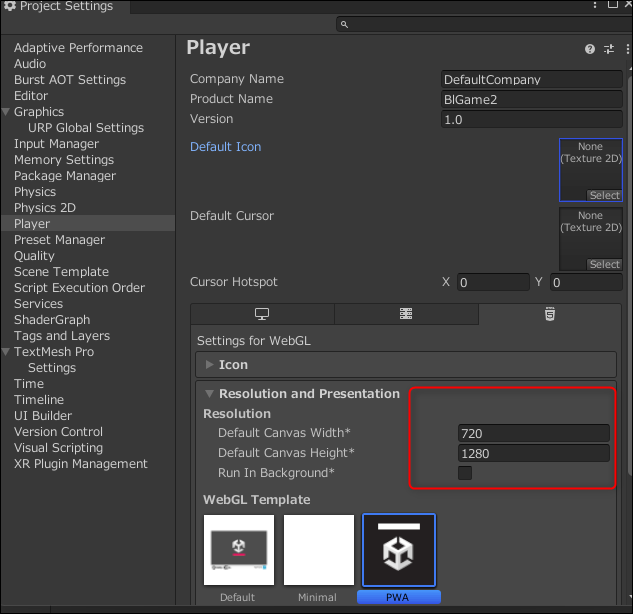Open Memory Settings
This screenshot has height=614, width=633.
64,160
